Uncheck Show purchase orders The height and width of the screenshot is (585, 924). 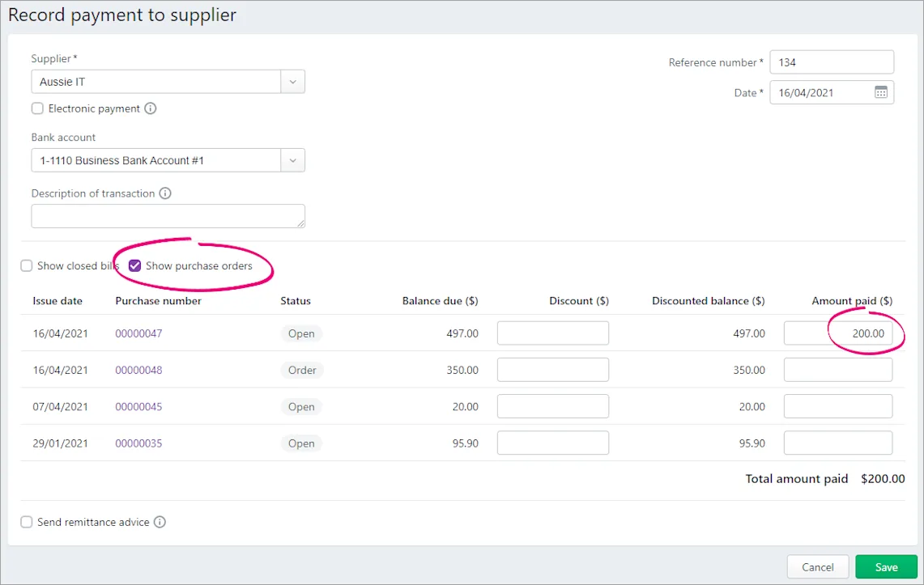[x=134, y=265]
